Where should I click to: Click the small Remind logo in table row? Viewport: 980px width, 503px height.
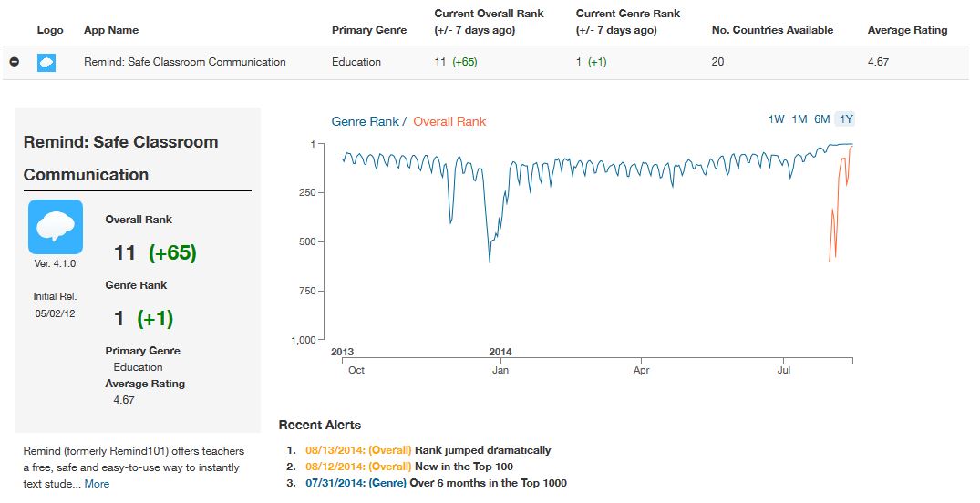[46, 63]
